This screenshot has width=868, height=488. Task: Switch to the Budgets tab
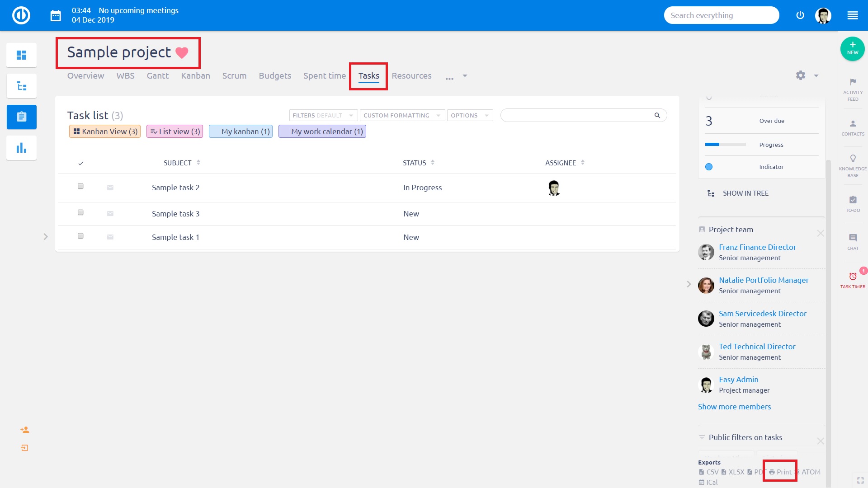pyautogui.click(x=275, y=76)
